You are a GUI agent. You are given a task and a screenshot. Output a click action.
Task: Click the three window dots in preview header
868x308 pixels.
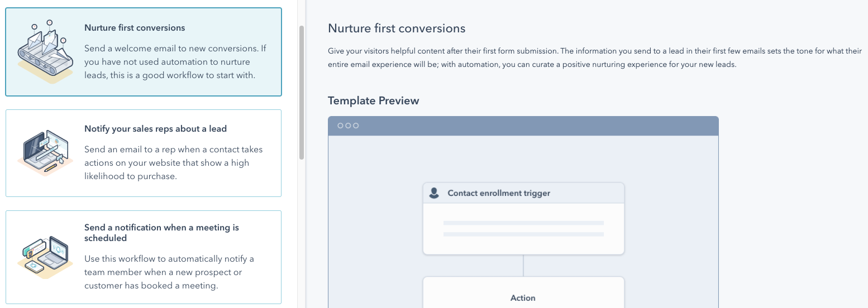[348, 126]
